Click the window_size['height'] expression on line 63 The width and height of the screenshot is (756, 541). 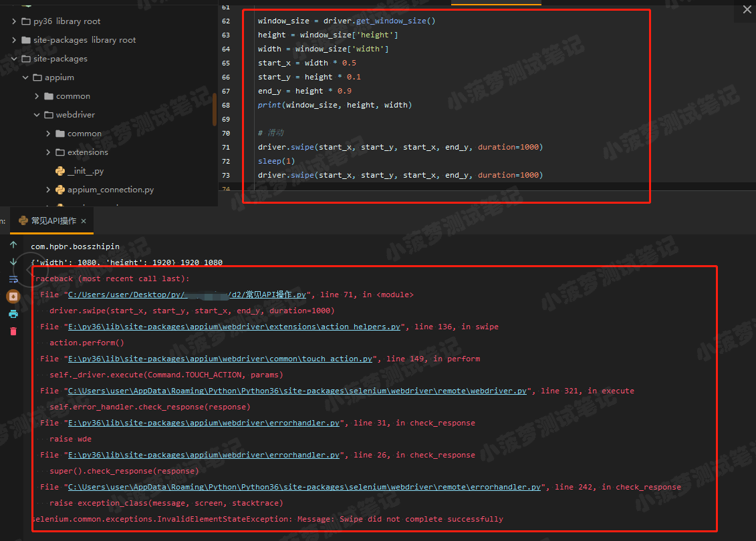pyautogui.click(x=349, y=35)
